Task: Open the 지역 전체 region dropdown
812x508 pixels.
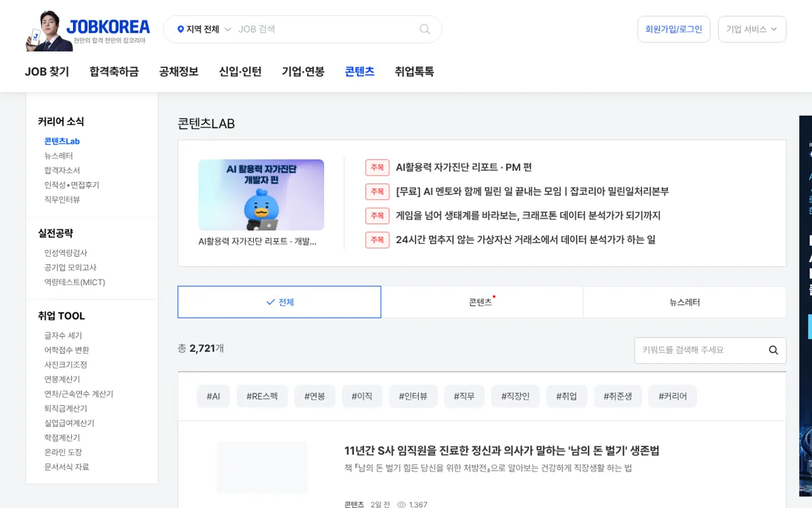Action: tap(204, 29)
